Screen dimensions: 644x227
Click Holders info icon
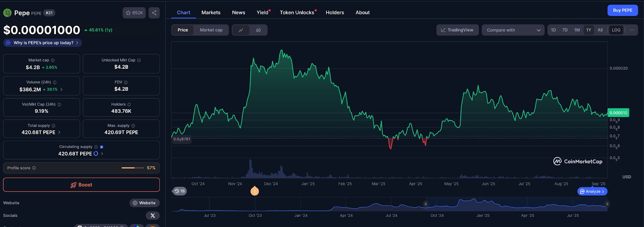coord(129,104)
